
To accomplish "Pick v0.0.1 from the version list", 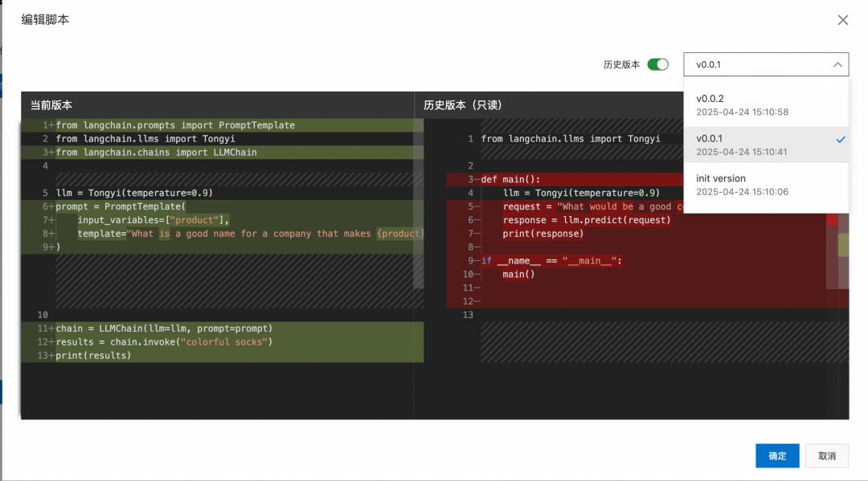I will [755, 145].
